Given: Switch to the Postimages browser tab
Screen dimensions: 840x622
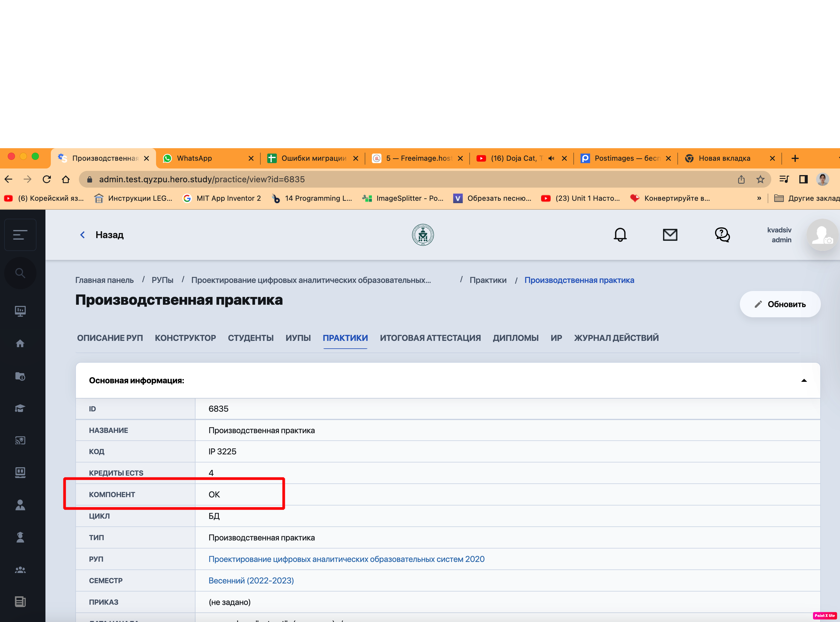Looking at the screenshot, I should [x=626, y=158].
